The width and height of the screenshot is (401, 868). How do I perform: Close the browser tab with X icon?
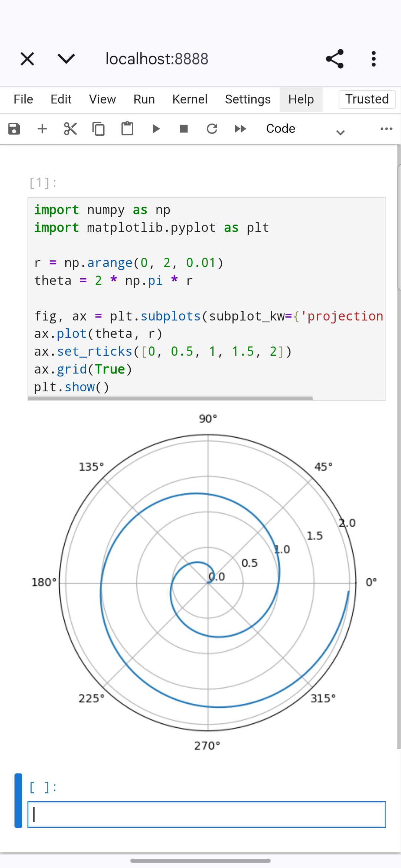coord(27,59)
